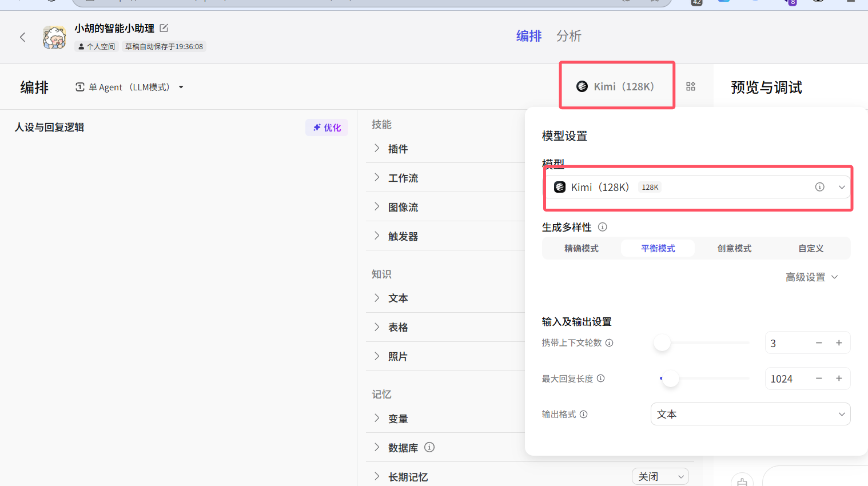The height and width of the screenshot is (486, 868).
Task: Decrease 最大回复长度 with the minus button
Action: (x=819, y=379)
